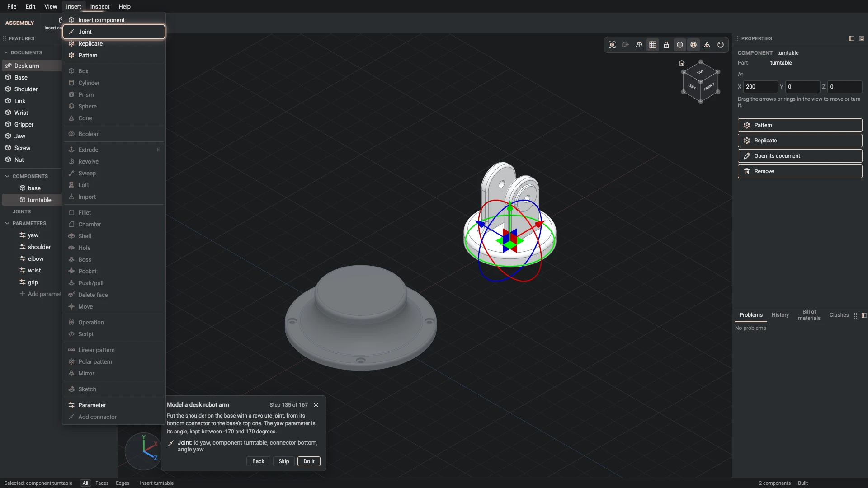Toggle shaded circle display mode

point(680,45)
